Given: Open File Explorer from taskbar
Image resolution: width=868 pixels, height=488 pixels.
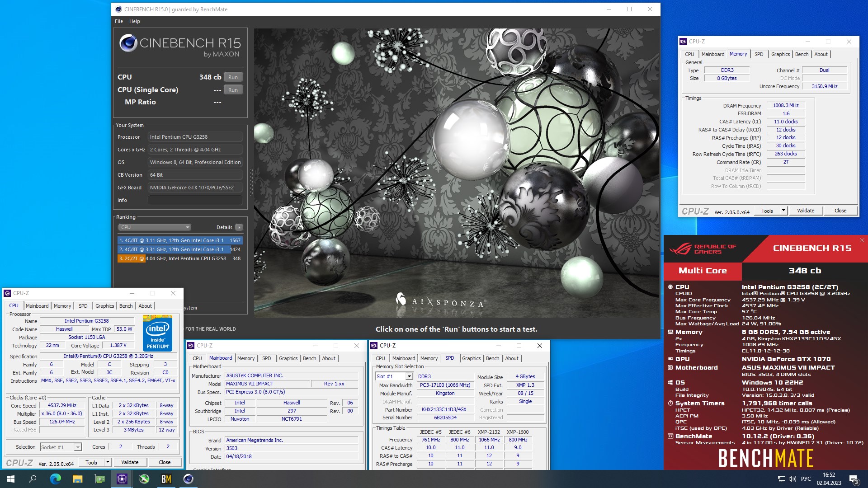Looking at the screenshot, I should tap(77, 479).
